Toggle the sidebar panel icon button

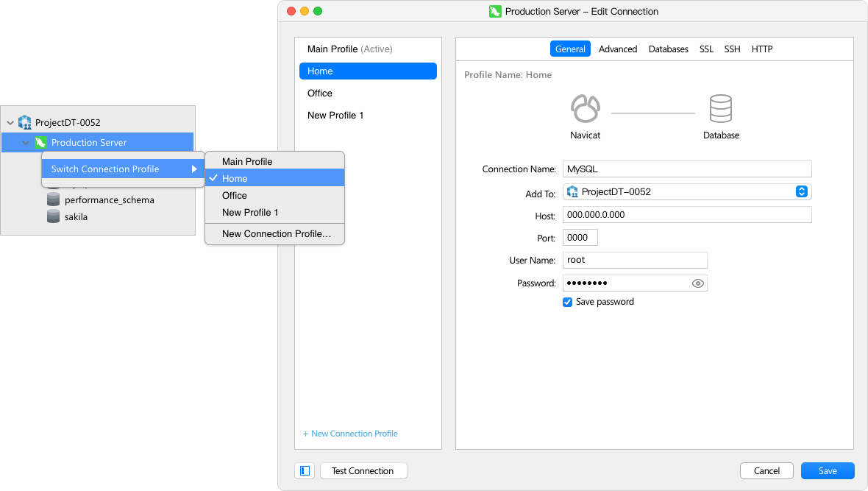(305, 470)
